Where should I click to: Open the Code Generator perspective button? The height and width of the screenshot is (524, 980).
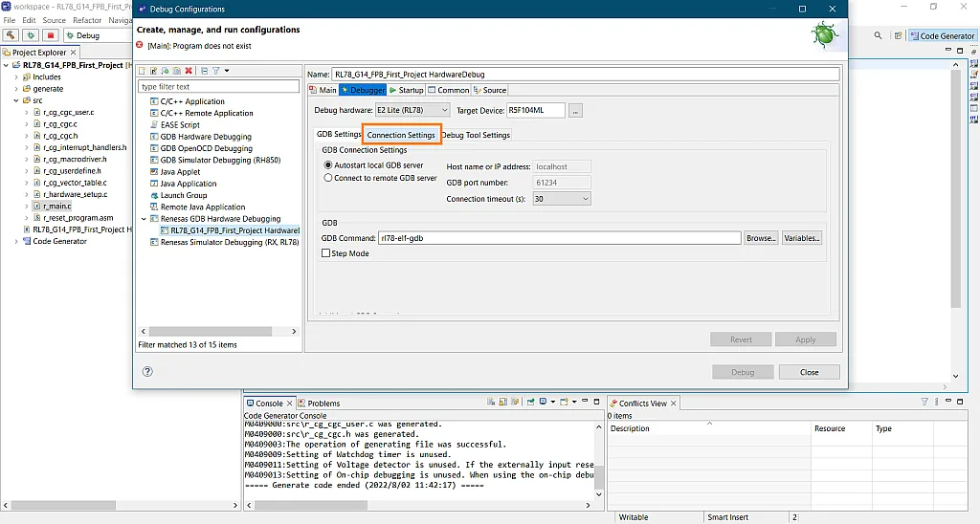pos(943,35)
